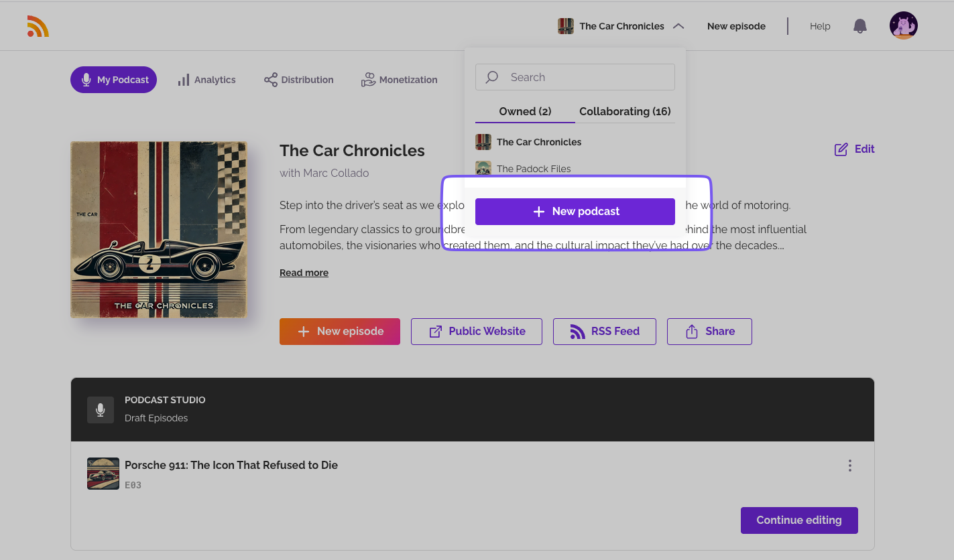Click the external link icon on Public Website
954x560 pixels.
[436, 332]
